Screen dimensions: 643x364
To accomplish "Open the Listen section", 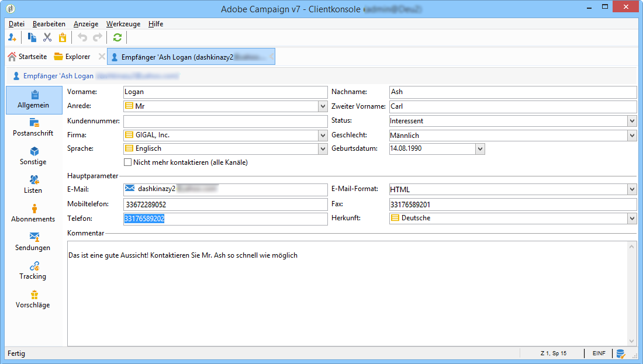I will [x=34, y=185].
